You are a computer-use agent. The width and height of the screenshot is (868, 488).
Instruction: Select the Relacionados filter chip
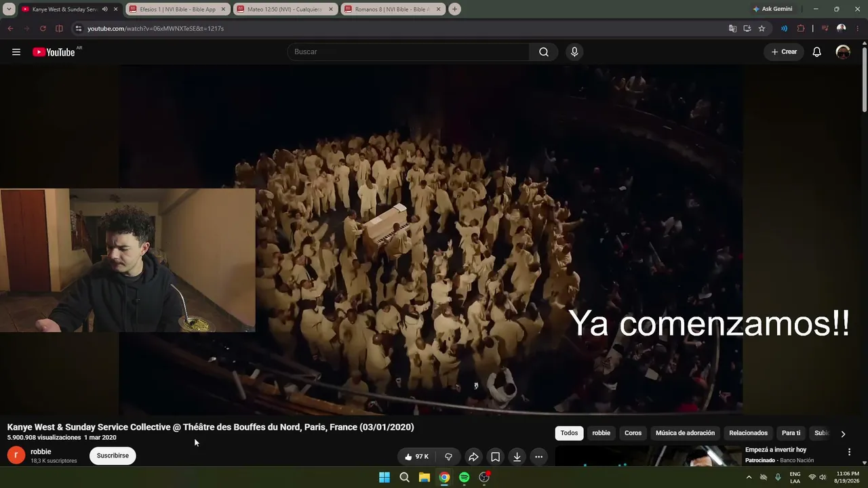749,433
